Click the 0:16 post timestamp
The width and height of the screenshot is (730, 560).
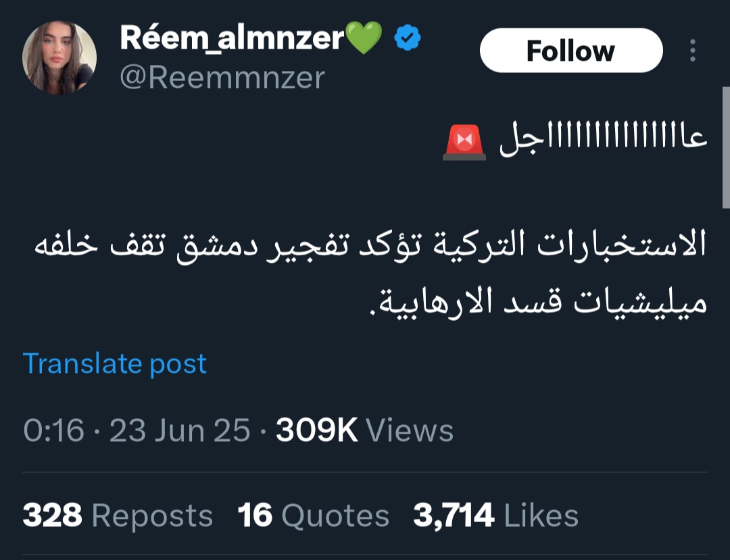pyautogui.click(x=54, y=431)
